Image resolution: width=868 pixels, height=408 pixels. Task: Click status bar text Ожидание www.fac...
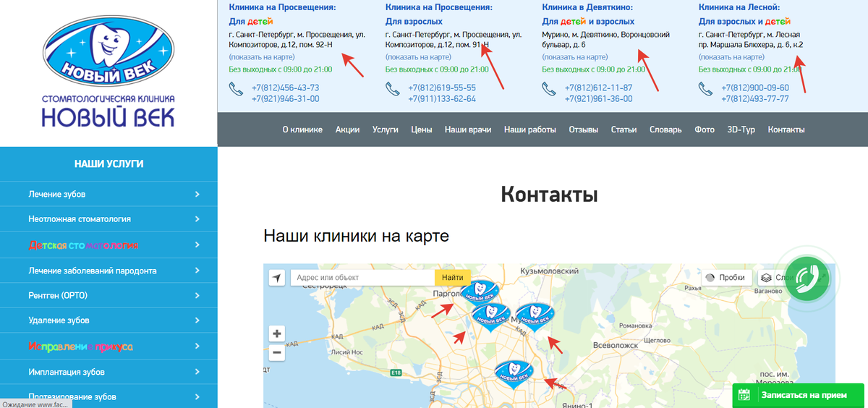pyautogui.click(x=35, y=404)
